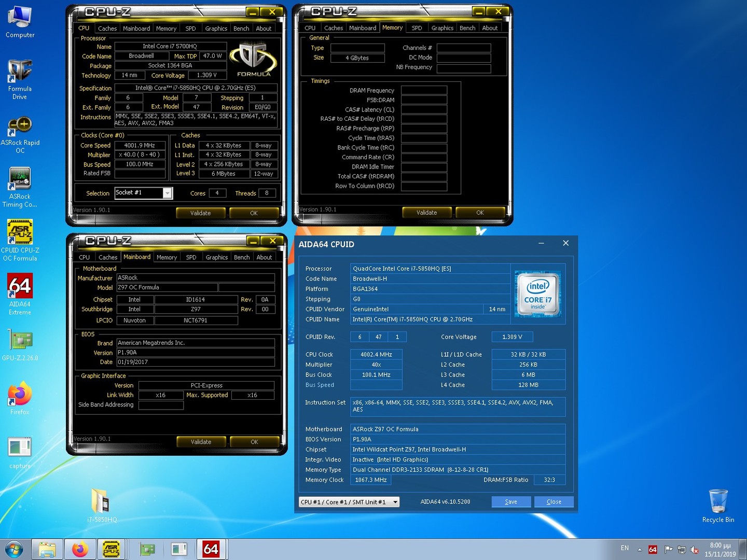
Task: Minimize the AIDA64 CPUID window
Action: (x=541, y=243)
